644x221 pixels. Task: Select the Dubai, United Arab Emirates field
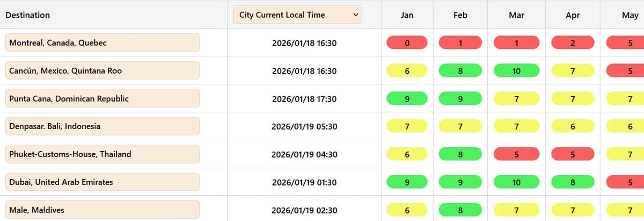coord(103,182)
